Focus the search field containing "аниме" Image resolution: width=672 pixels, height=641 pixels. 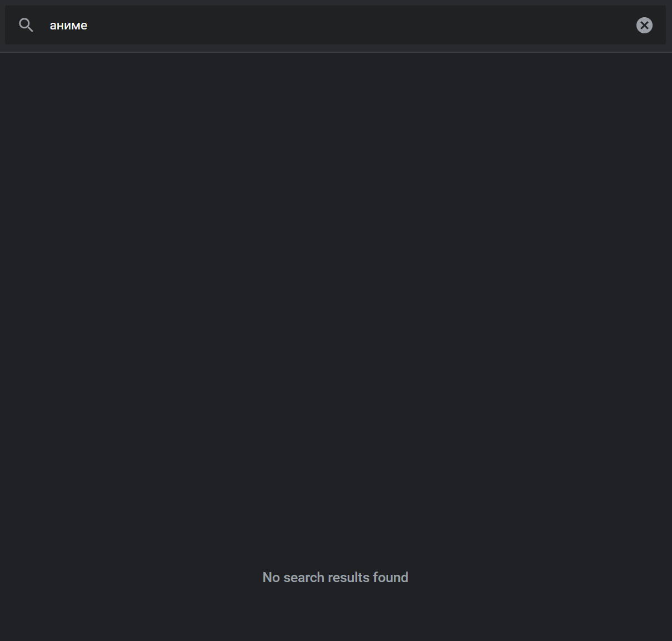(x=335, y=25)
